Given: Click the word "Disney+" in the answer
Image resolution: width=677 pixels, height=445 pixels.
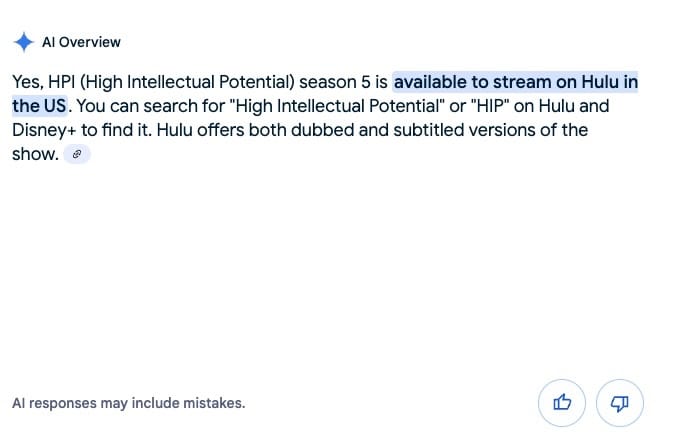Looking at the screenshot, I should (44, 130).
